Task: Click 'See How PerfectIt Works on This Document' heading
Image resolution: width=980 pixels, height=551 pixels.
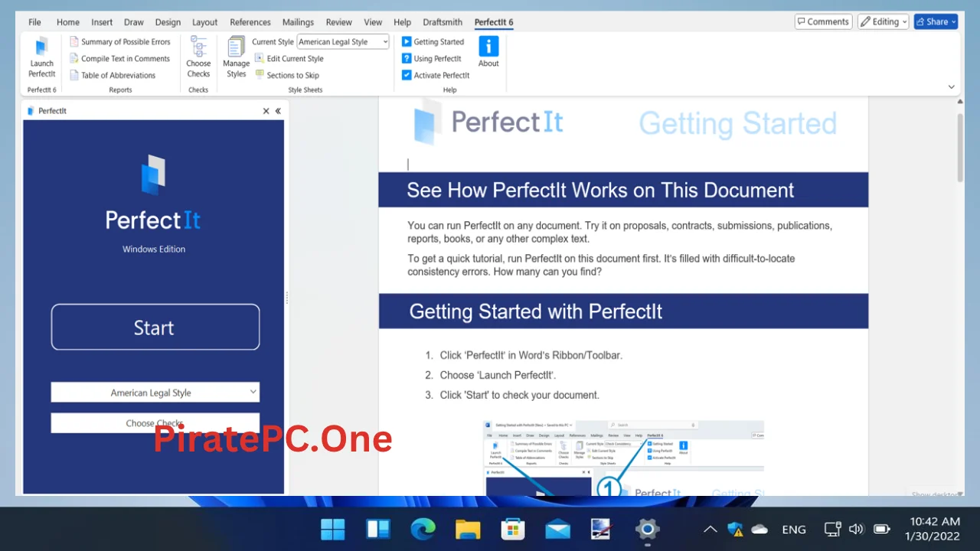Action: (x=600, y=190)
